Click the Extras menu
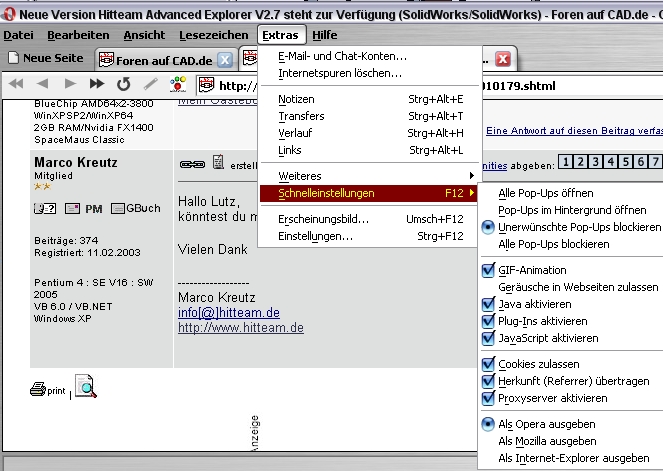This screenshot has height=471, width=663. [x=280, y=35]
